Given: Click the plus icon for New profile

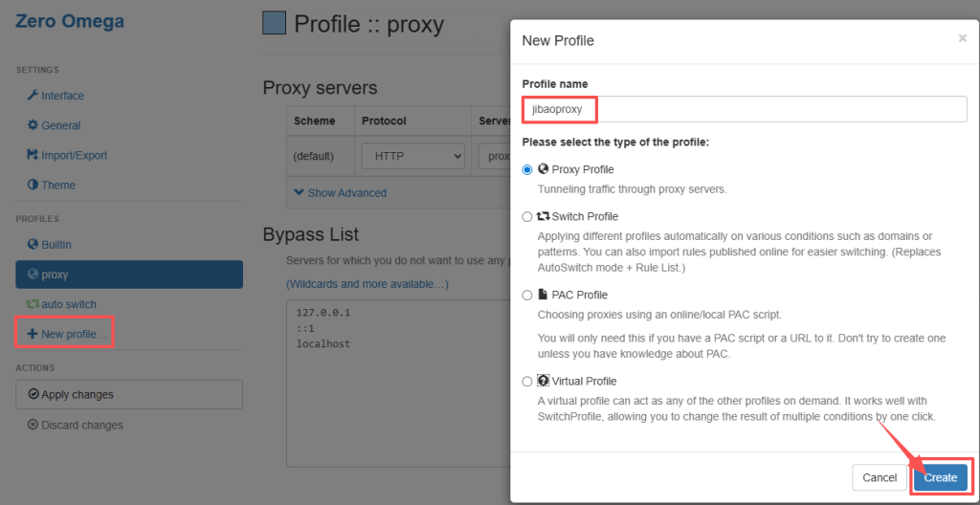Looking at the screenshot, I should tap(33, 334).
